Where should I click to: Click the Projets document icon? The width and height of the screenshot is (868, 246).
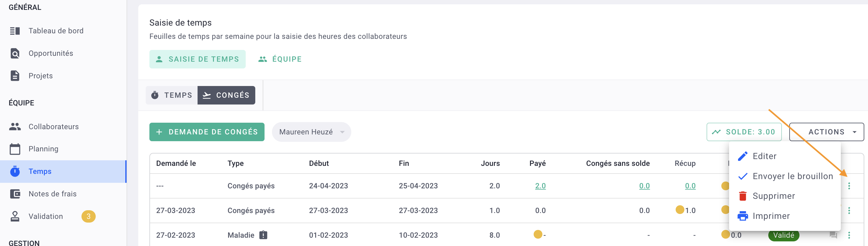click(15, 76)
